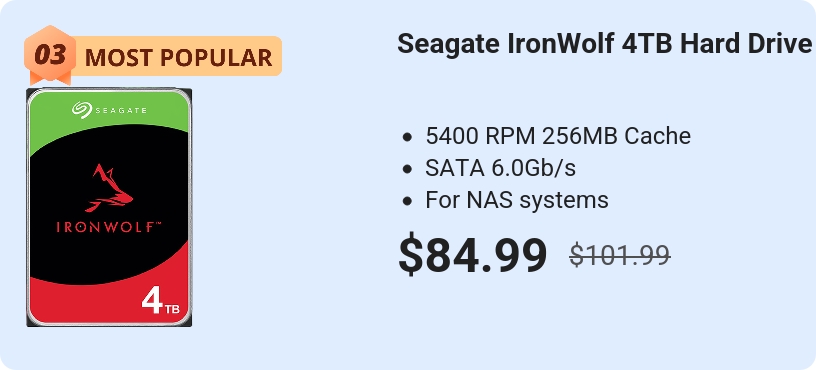This screenshot has width=816, height=370.
Task: Click the white 4TB capacity label
Action: (x=161, y=301)
